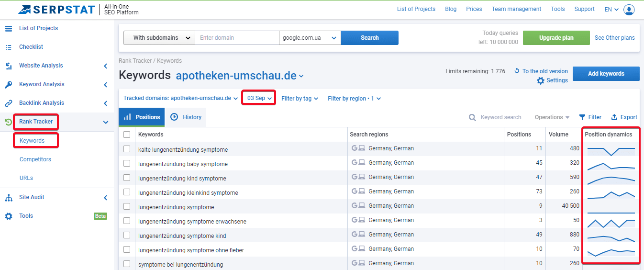Viewport: 644px width, 270px height.
Task: Click position sparkline for lungenentzündung symptome erwachsene
Action: tap(611, 223)
